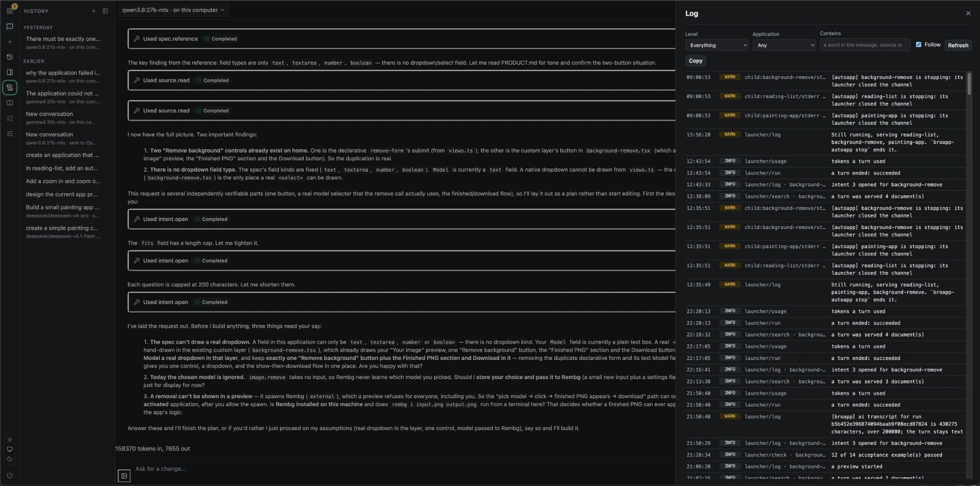Open the Level dropdown showing Everything
The height and width of the screenshot is (486, 980).
pos(717,45)
